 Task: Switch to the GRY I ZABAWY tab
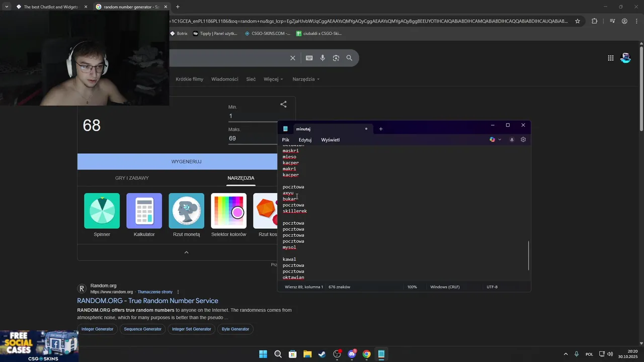[x=132, y=178]
